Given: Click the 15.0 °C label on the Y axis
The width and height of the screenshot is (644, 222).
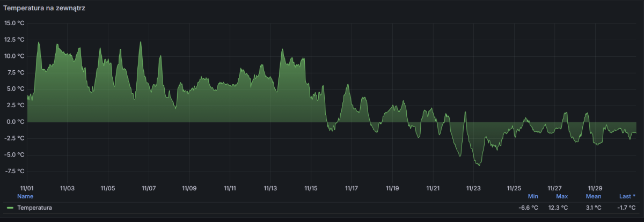Looking at the screenshot, I should [x=14, y=23].
